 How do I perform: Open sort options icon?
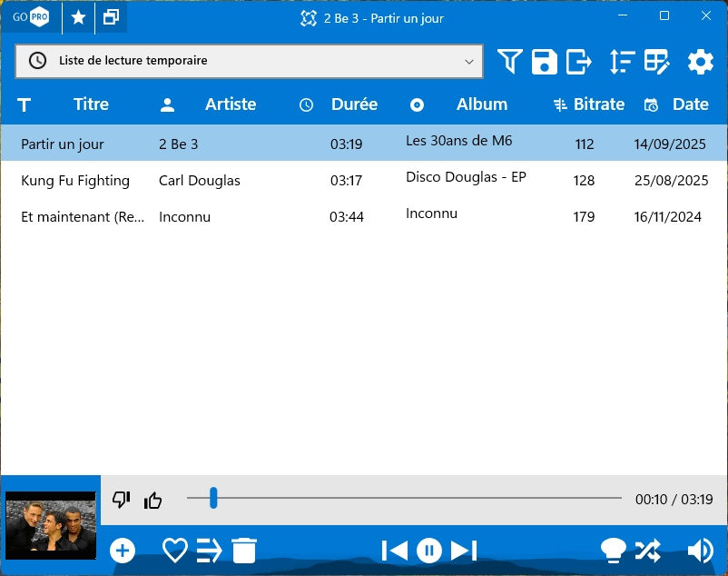coord(622,61)
